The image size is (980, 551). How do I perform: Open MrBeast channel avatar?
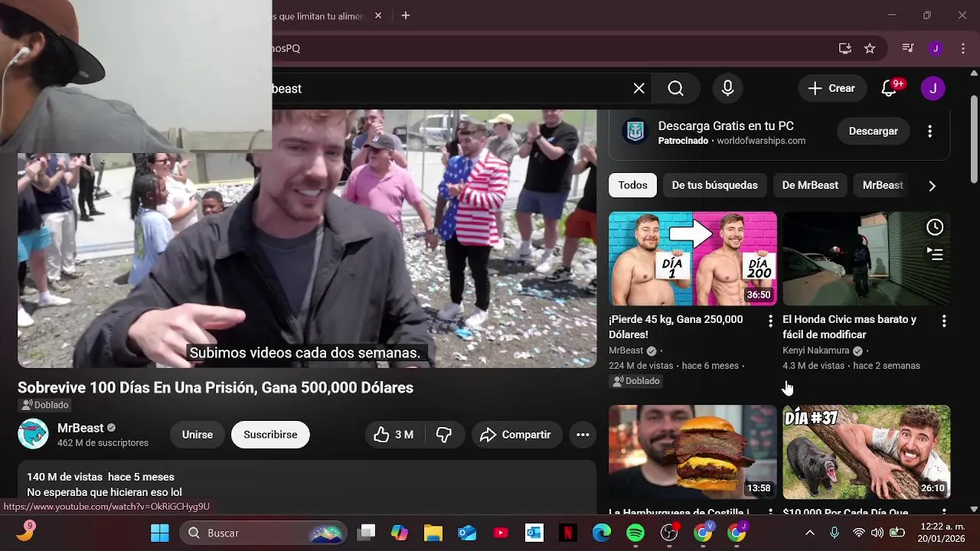pos(33,435)
